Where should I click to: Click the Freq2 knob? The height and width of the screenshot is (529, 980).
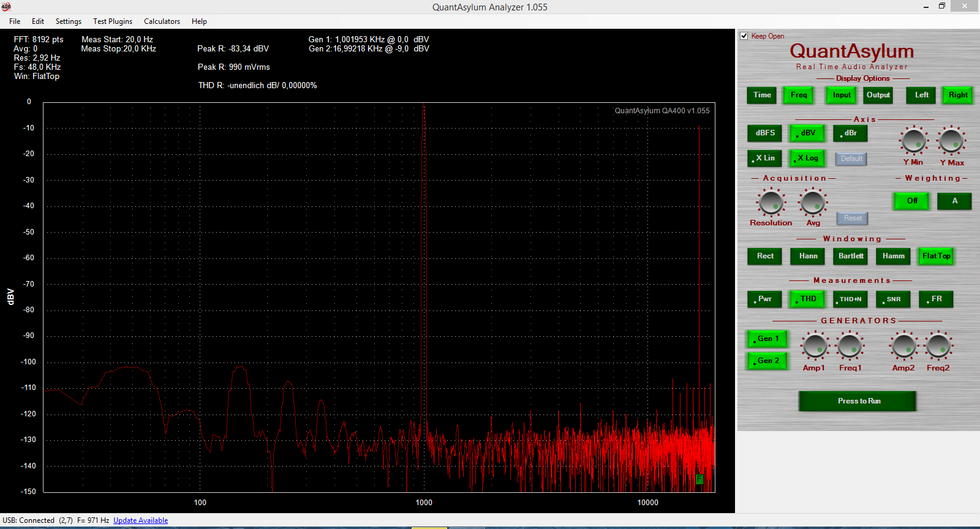click(x=938, y=346)
